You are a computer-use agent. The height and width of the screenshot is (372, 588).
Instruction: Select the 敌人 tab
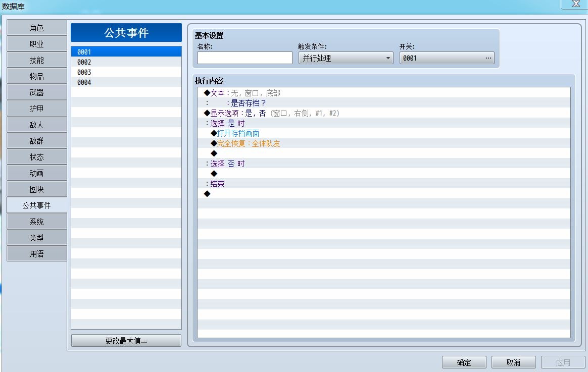point(37,124)
